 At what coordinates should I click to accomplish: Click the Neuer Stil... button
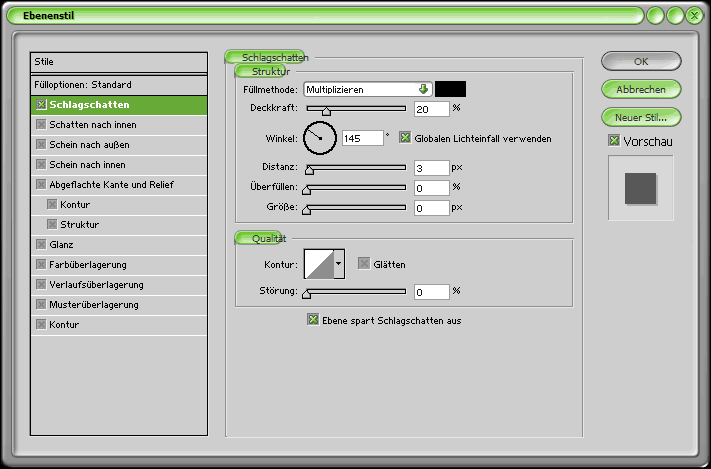(641, 117)
